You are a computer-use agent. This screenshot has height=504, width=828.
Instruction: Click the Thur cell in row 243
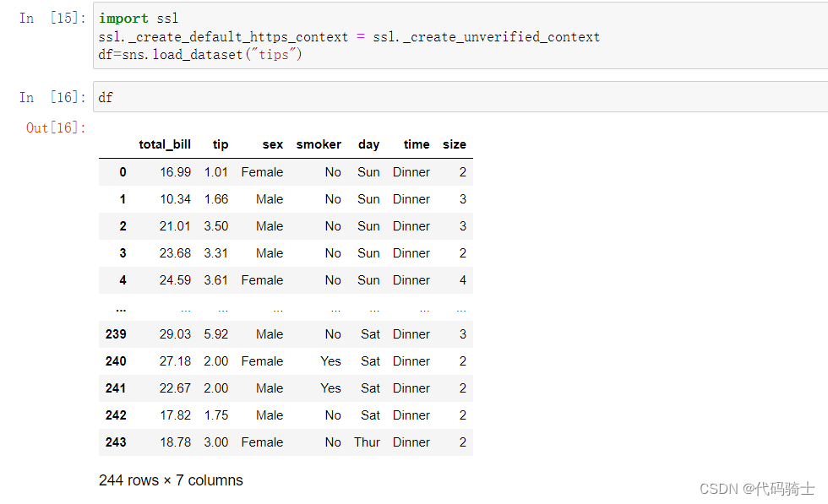click(367, 442)
